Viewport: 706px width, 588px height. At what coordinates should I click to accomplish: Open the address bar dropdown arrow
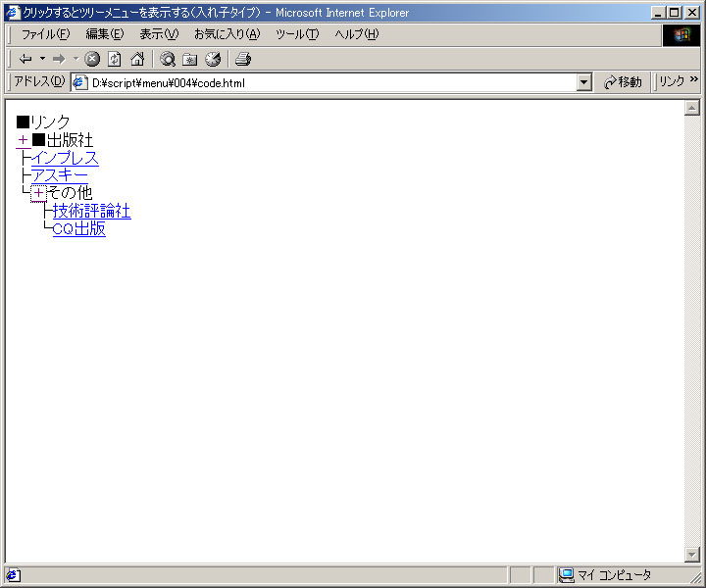click(583, 82)
